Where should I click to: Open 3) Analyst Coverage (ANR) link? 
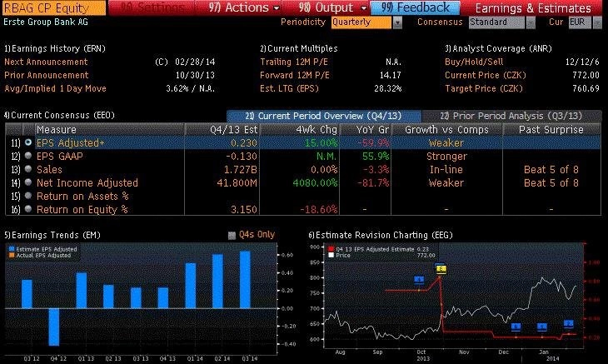[x=498, y=48]
